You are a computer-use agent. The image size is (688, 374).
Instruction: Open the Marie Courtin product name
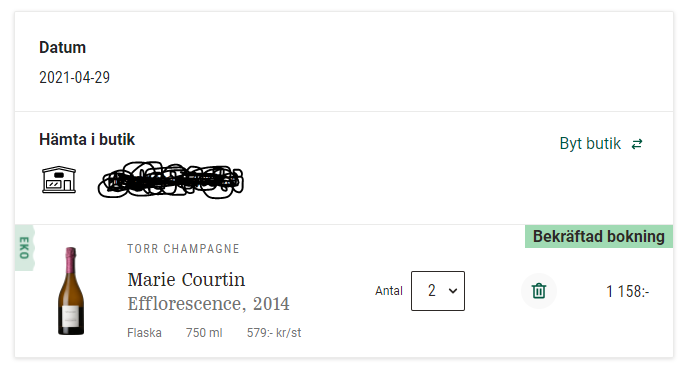pyautogui.click(x=186, y=280)
